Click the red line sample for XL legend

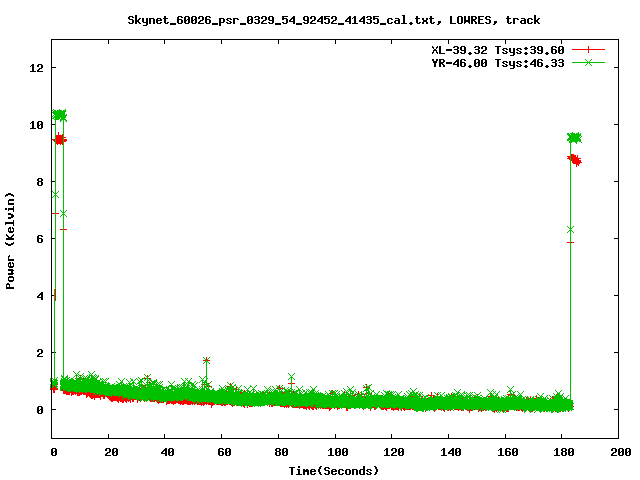(x=588, y=50)
